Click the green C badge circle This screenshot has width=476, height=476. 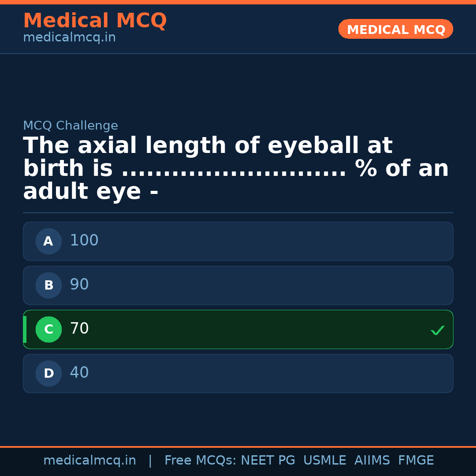pos(48,329)
